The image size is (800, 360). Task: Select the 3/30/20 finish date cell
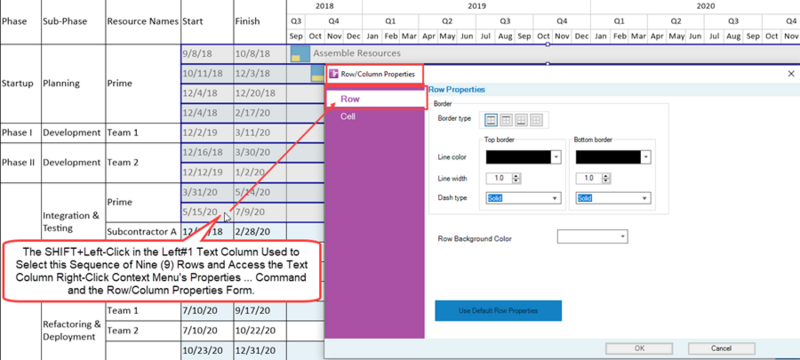click(260, 152)
